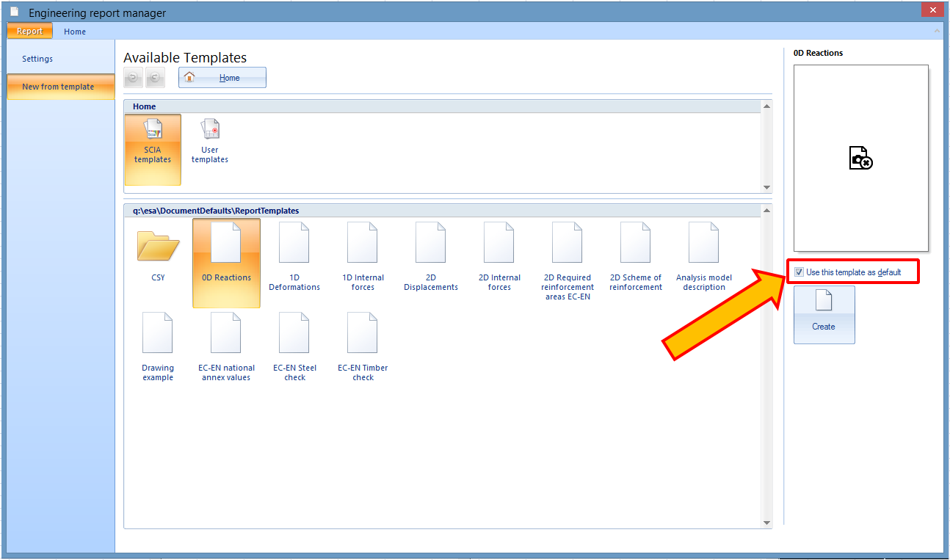Open the Report ribbon tab
The height and width of the screenshot is (560, 950).
[x=30, y=32]
